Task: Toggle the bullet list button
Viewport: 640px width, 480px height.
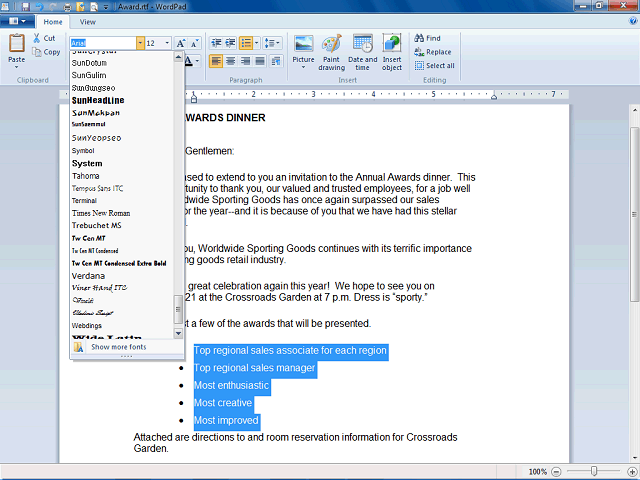Action: point(246,43)
